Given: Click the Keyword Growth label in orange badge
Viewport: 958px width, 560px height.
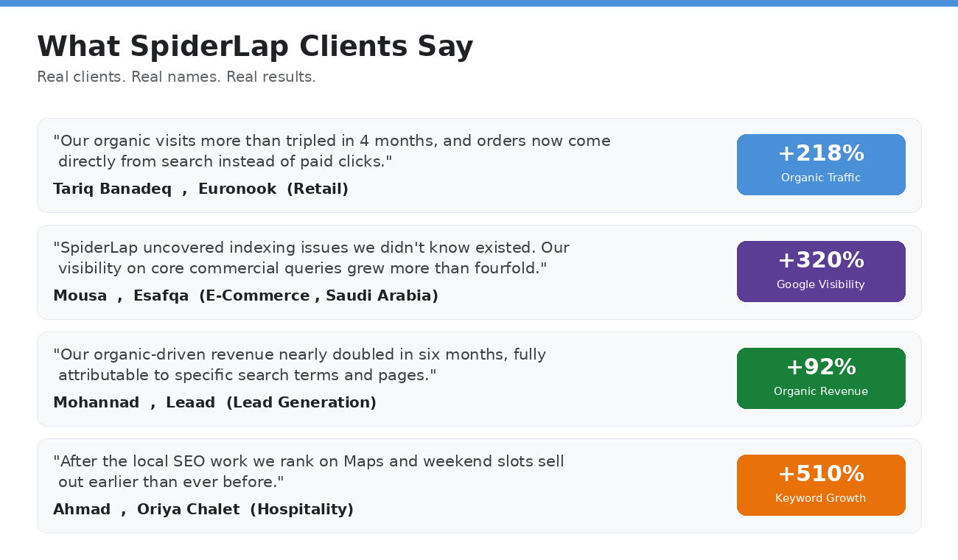Looking at the screenshot, I should click(x=821, y=498).
